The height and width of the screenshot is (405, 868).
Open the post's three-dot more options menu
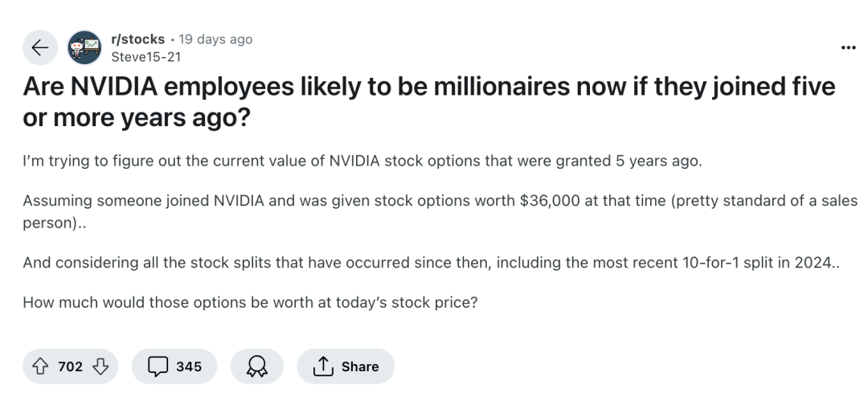pyautogui.click(x=848, y=47)
